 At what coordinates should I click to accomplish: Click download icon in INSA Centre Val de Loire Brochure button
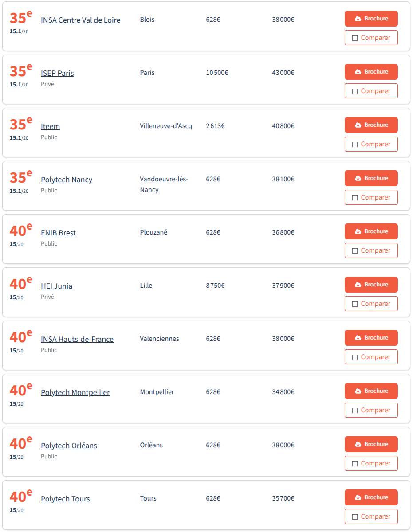tap(358, 19)
